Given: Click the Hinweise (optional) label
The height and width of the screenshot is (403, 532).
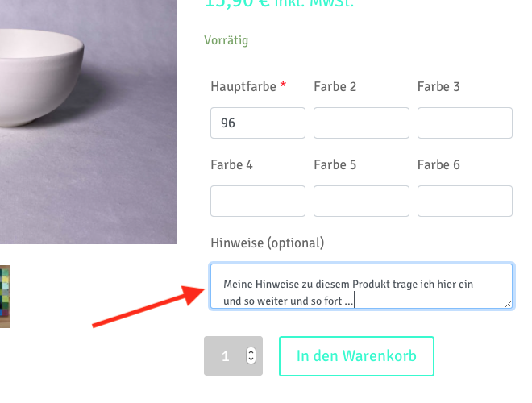Looking at the screenshot, I should [268, 243].
